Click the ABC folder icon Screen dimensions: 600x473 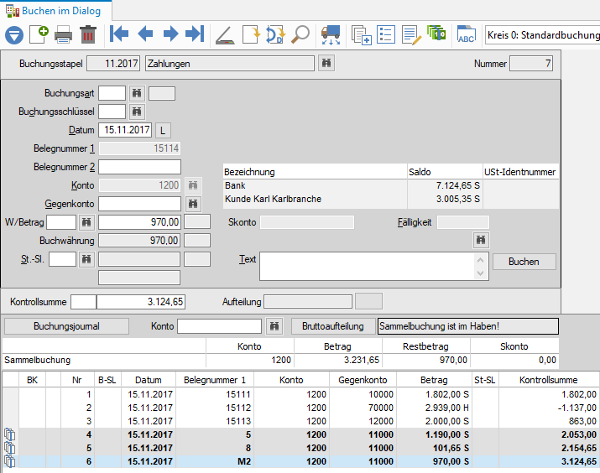(x=466, y=35)
